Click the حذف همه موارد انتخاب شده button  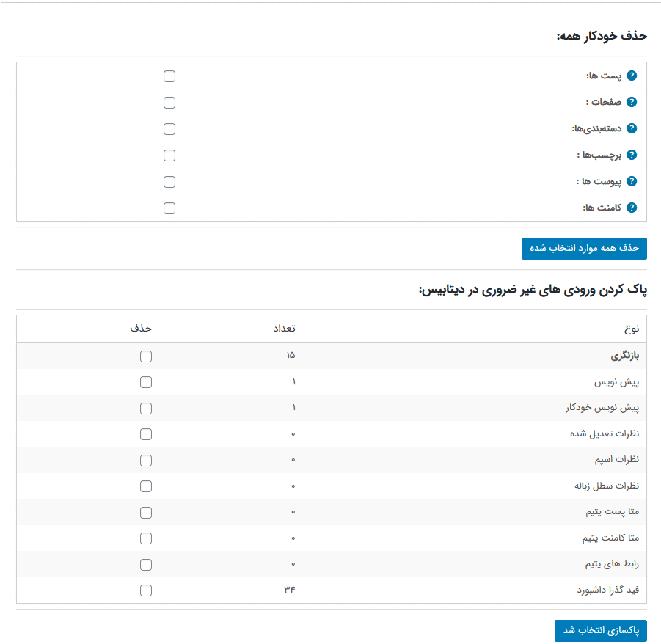coord(584,248)
